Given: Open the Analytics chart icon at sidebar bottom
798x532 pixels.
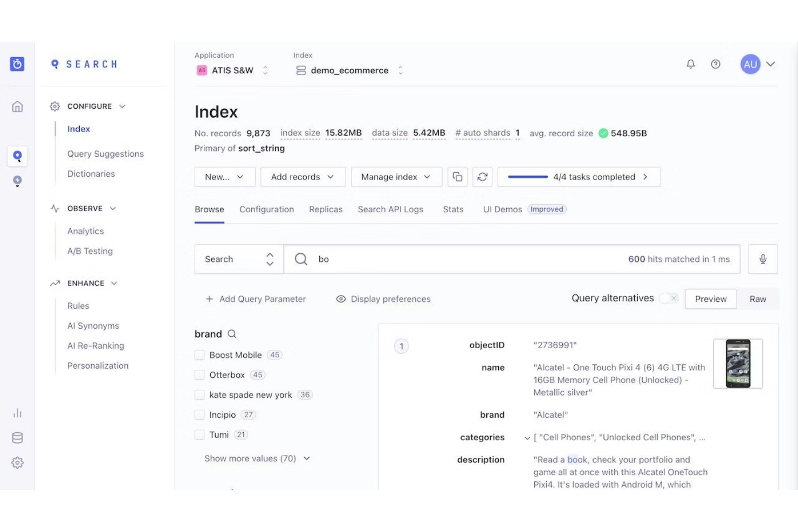Looking at the screenshot, I should click(17, 413).
